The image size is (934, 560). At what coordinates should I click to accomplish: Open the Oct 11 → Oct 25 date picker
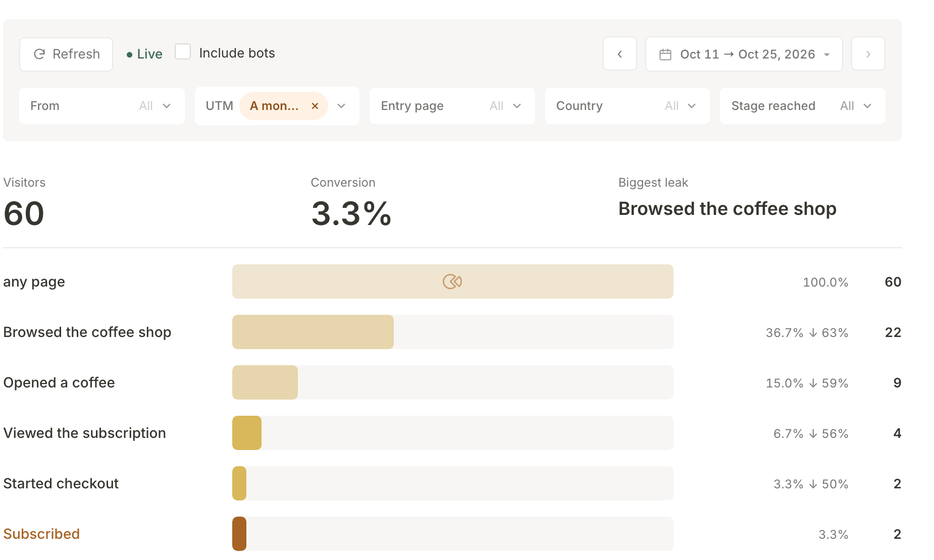click(x=744, y=54)
